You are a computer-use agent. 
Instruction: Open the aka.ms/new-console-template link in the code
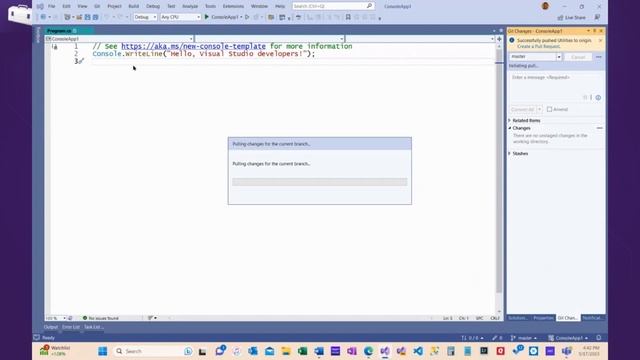[x=193, y=46]
